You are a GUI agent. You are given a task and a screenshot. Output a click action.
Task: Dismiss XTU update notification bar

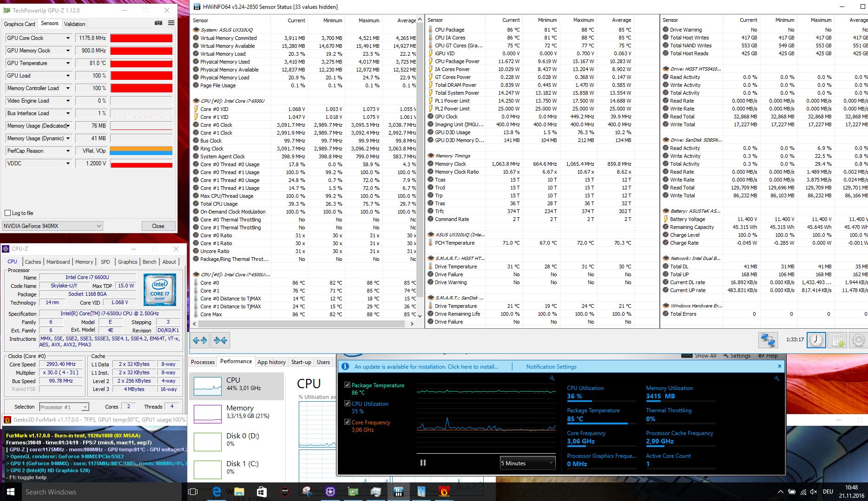(x=780, y=366)
